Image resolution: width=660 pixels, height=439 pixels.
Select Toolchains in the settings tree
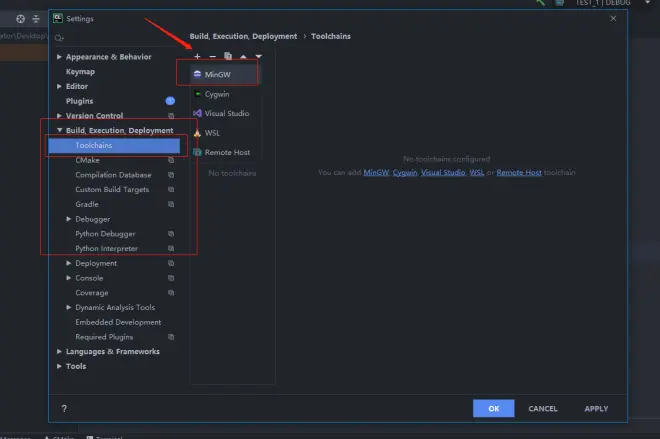[x=114, y=145]
